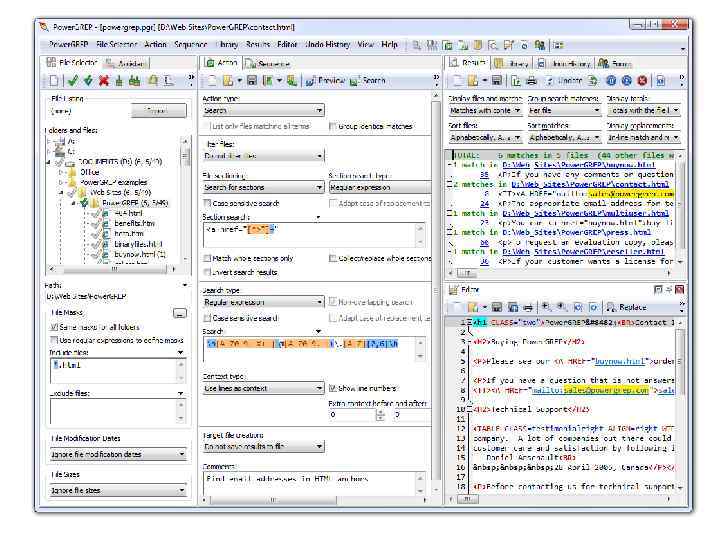Click the Preview button in the Action toolbar
This screenshot has width=720, height=540.
pos(325,81)
